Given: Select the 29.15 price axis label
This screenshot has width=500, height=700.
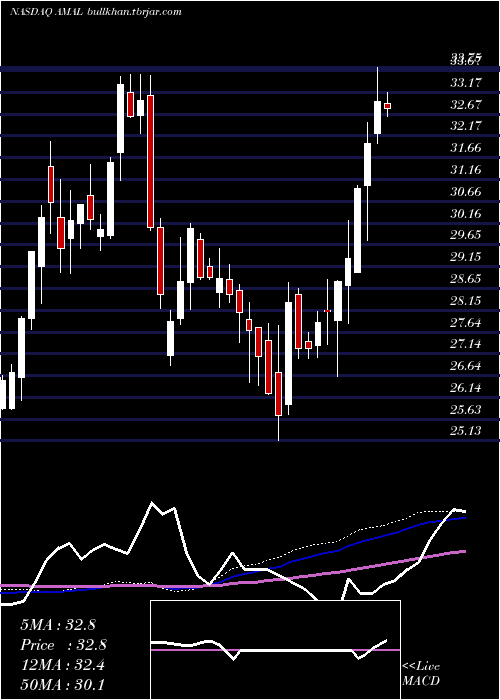Looking at the screenshot, I should coord(466,257).
